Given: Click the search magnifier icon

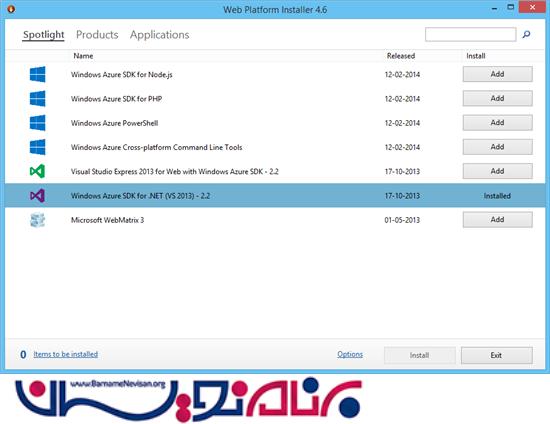Looking at the screenshot, I should [x=526, y=34].
